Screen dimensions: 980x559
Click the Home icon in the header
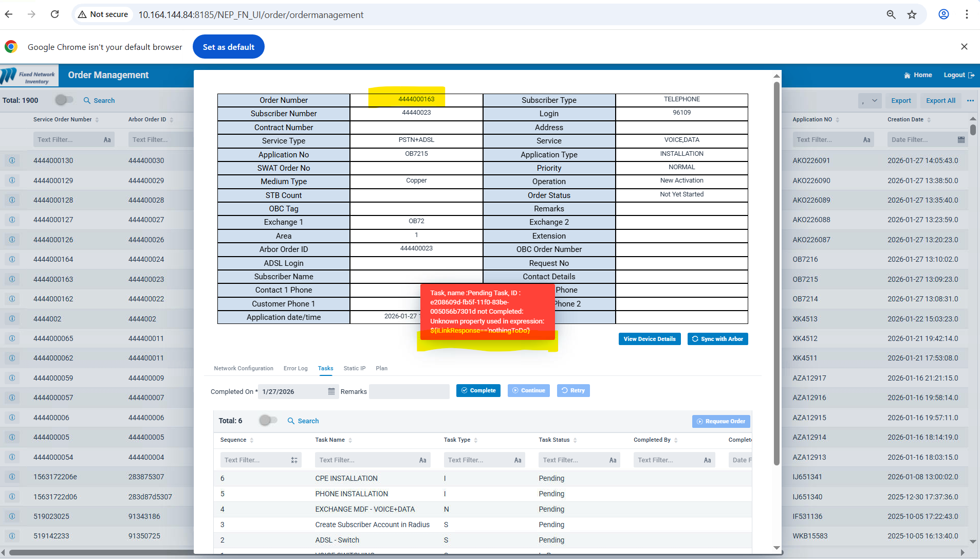[x=907, y=75]
